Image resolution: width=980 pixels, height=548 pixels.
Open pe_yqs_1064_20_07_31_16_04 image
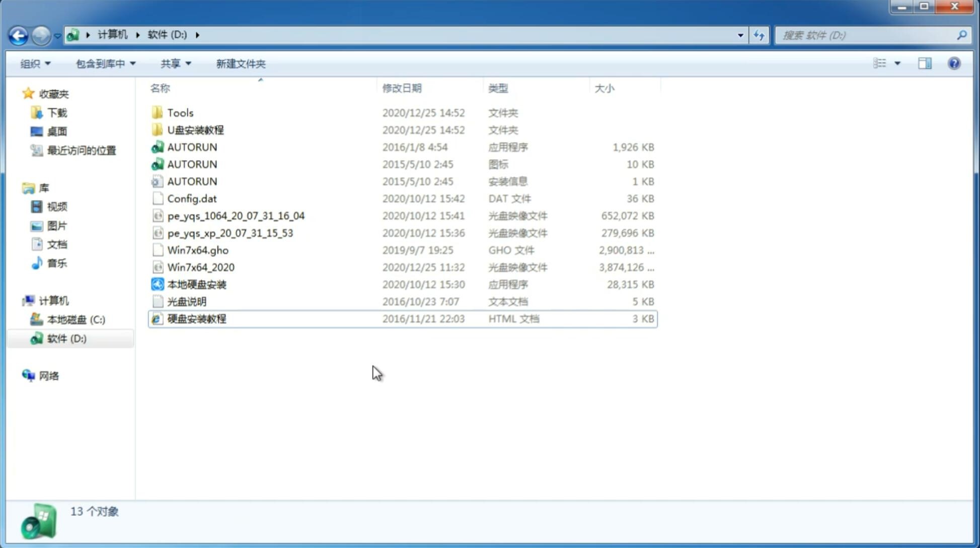[x=236, y=216]
